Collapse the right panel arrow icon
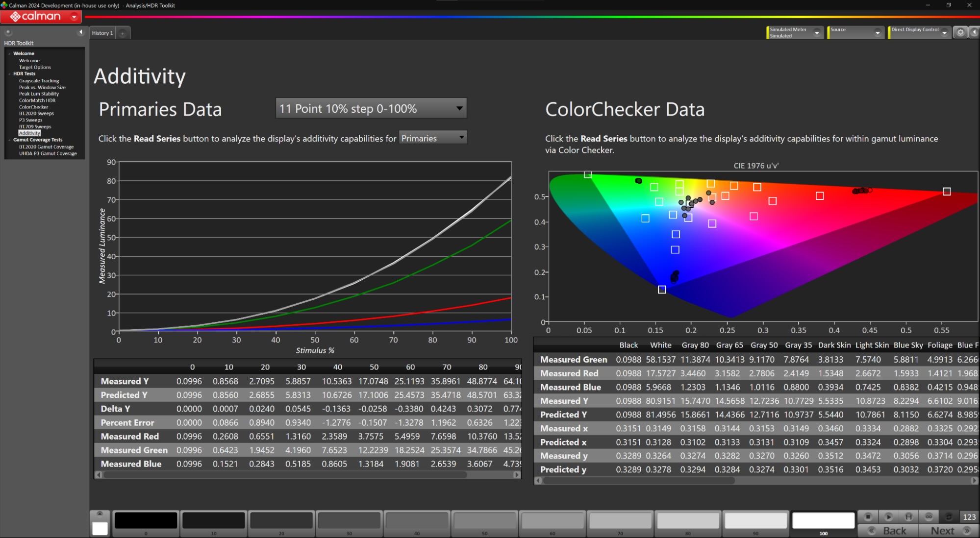 point(974,32)
